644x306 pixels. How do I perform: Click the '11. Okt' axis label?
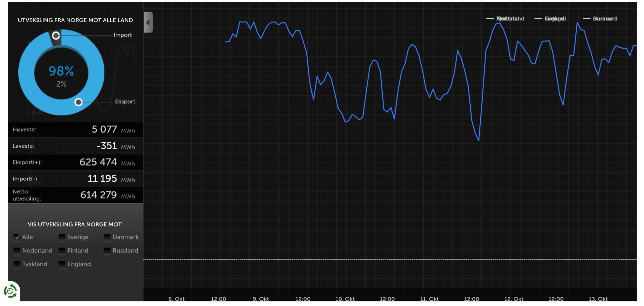pyautogui.click(x=429, y=299)
